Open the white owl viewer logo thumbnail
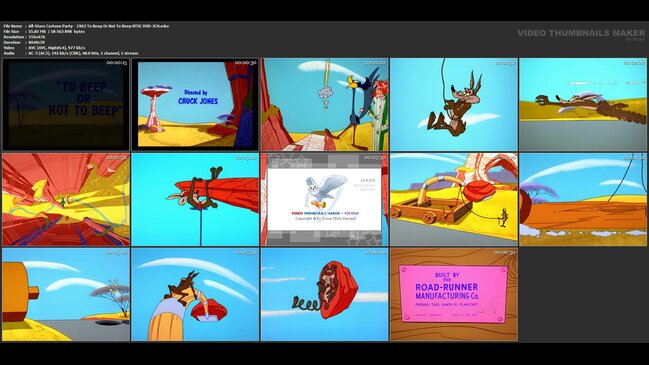Image resolution: width=649 pixels, height=365 pixels. (324, 199)
